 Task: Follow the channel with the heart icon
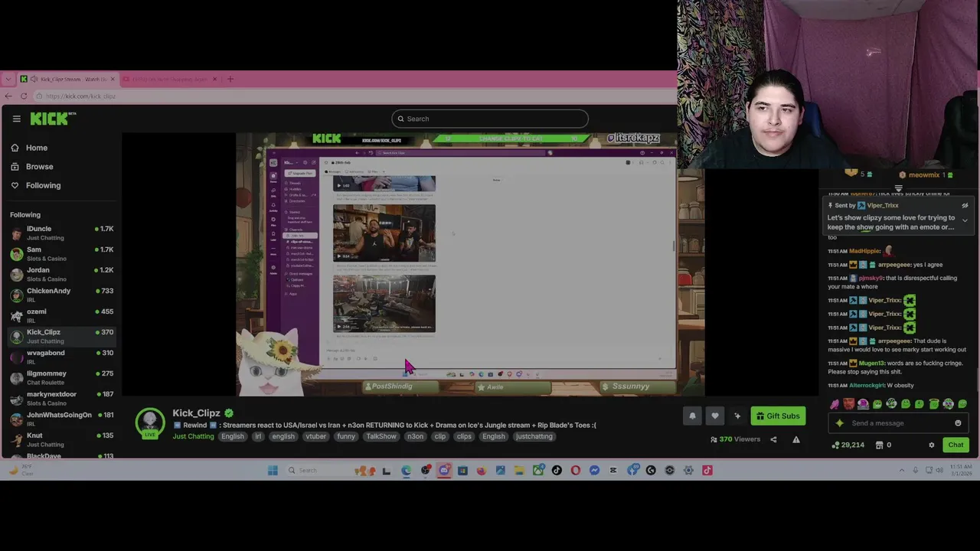click(x=714, y=416)
